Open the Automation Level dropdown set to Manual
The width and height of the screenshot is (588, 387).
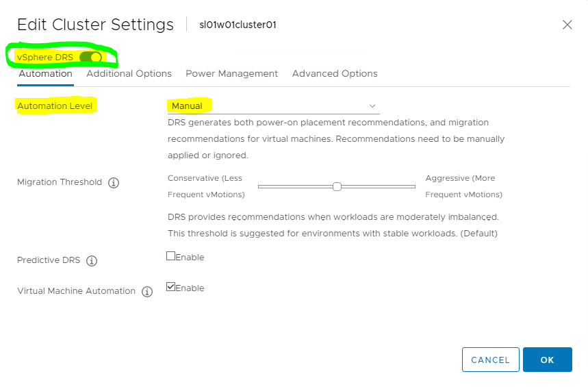coord(273,106)
